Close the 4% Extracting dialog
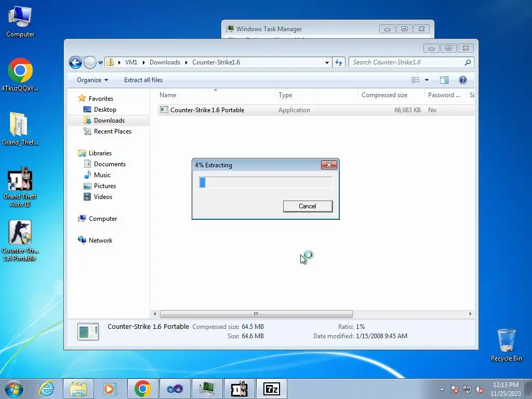Viewport: 532px width, 399px height. 329,165
